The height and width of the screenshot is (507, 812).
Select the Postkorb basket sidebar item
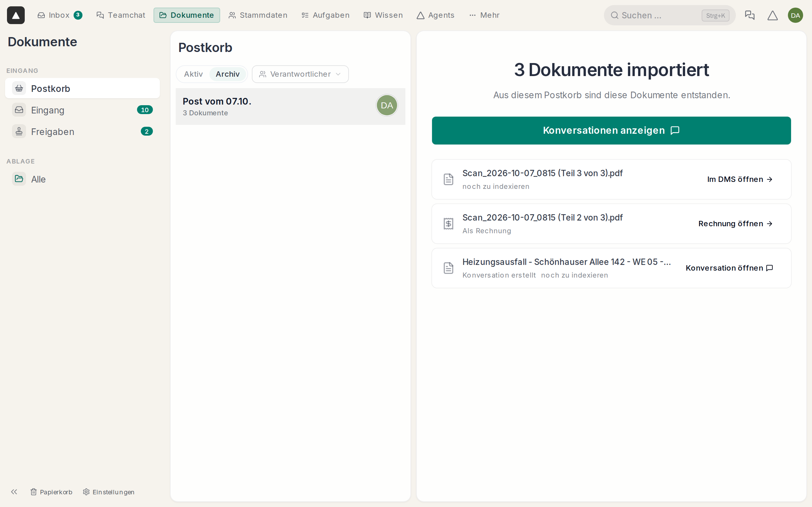(x=82, y=88)
